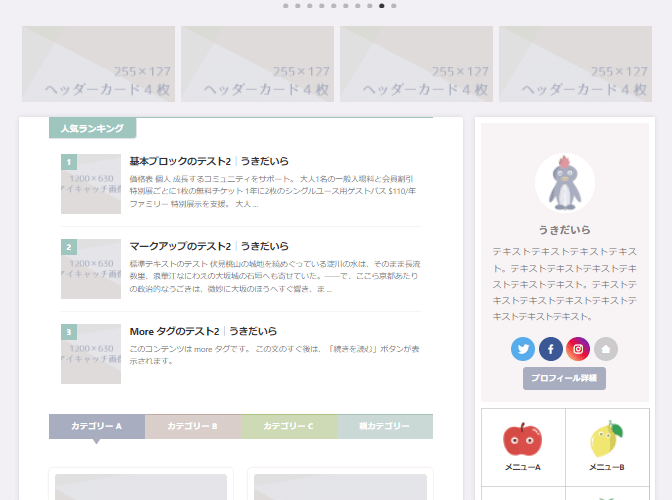Click the yellow lemon メニューB icon

(606, 439)
